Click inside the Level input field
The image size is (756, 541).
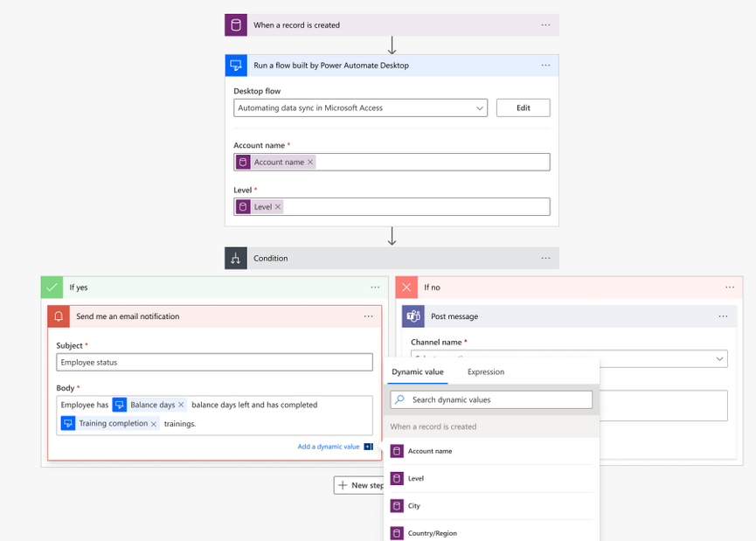(x=392, y=207)
